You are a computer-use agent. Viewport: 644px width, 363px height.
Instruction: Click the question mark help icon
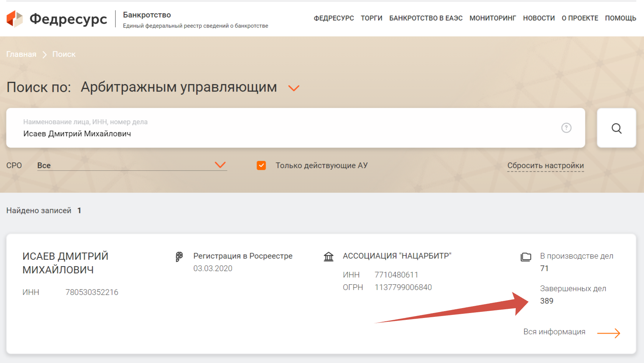coord(566,128)
